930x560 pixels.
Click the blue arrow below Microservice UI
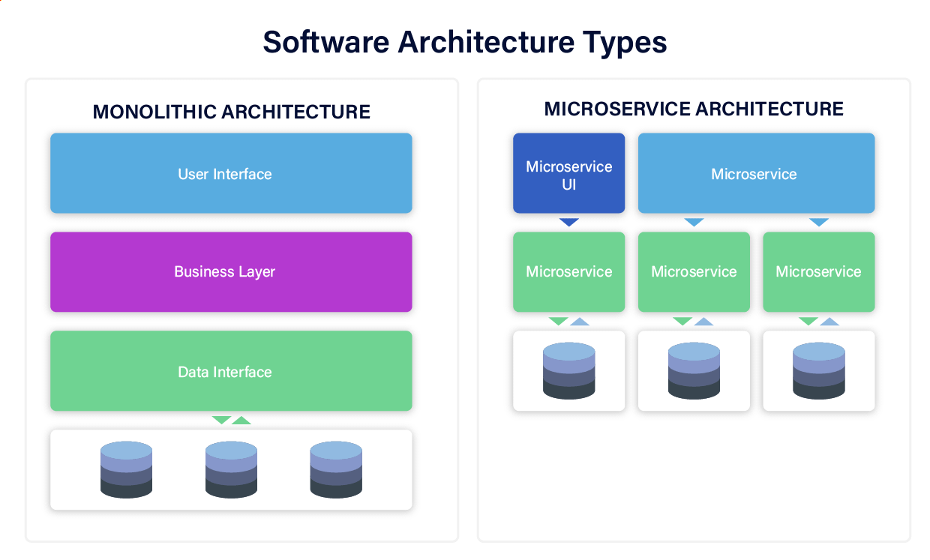tap(568, 222)
